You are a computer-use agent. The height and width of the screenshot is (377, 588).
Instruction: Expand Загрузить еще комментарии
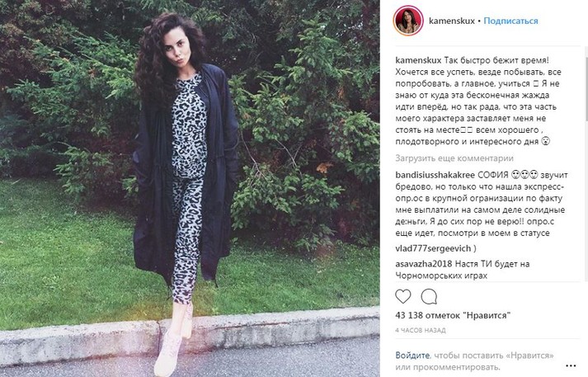click(454, 158)
